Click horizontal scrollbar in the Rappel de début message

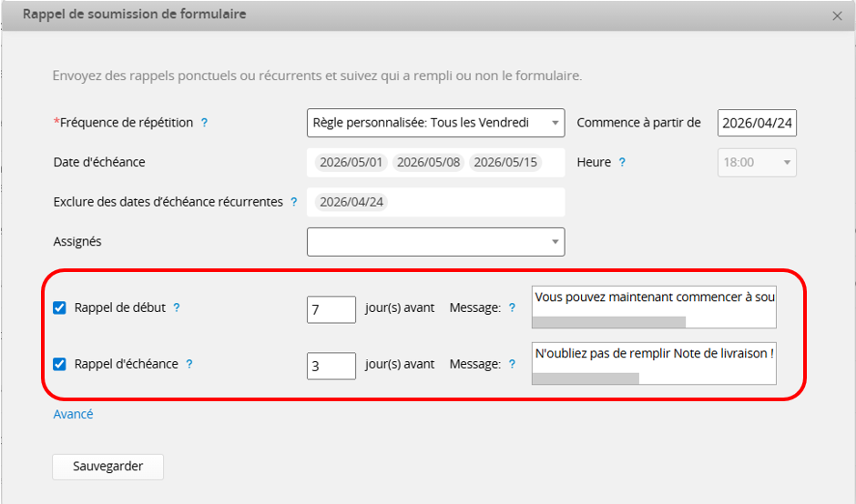[608, 322]
